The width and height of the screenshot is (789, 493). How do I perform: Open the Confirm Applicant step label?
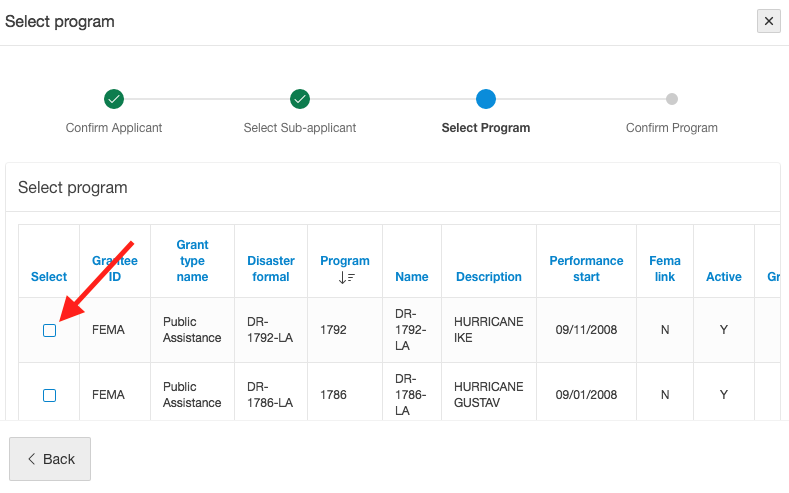click(114, 128)
